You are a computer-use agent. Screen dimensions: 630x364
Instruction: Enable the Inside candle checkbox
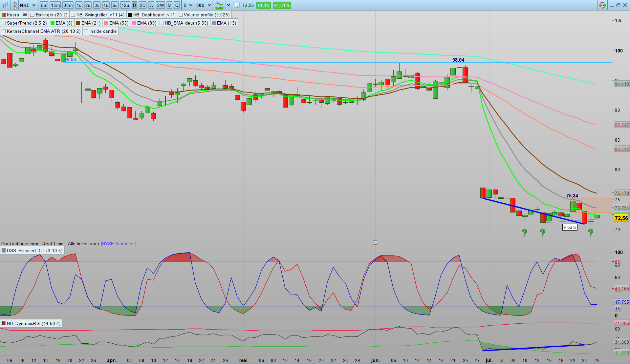point(86,31)
